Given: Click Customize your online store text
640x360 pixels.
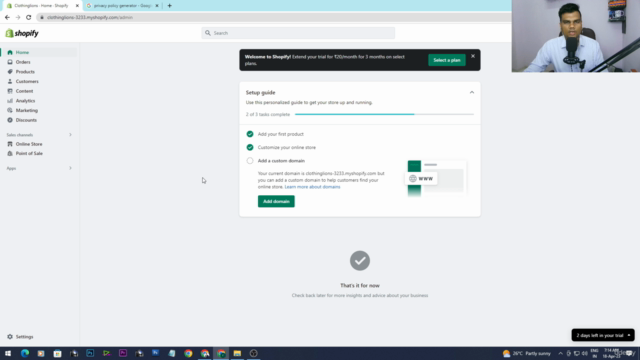Looking at the screenshot, I should coord(287,147).
